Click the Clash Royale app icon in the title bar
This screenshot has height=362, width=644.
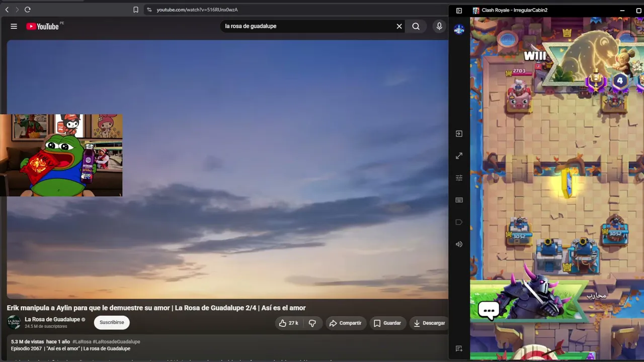pos(476,10)
